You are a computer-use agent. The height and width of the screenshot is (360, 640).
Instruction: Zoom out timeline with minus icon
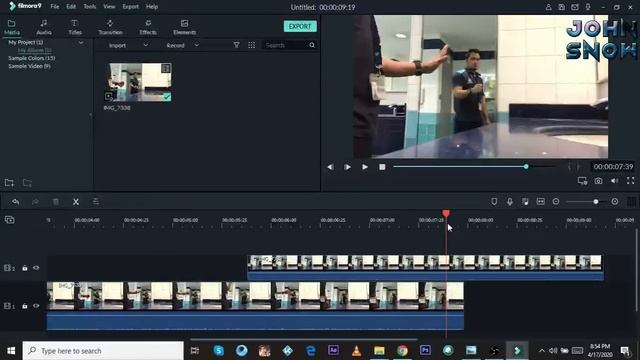pos(556,201)
